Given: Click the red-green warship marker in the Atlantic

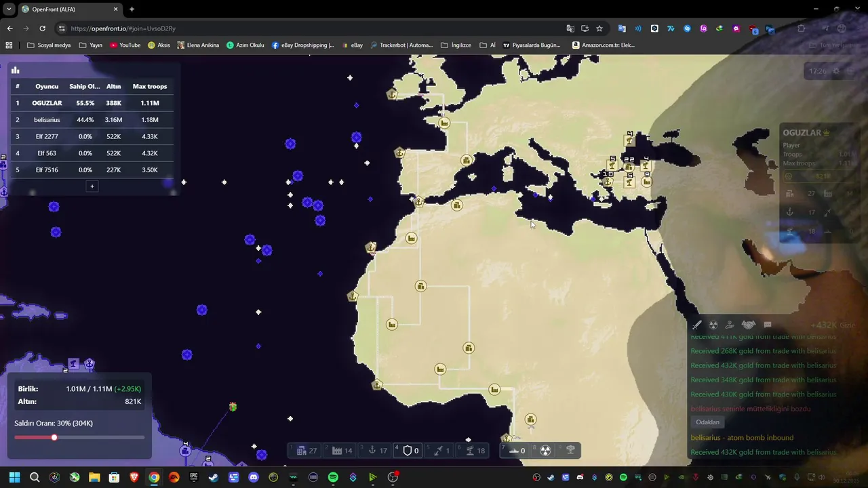Looking at the screenshot, I should (x=233, y=407).
